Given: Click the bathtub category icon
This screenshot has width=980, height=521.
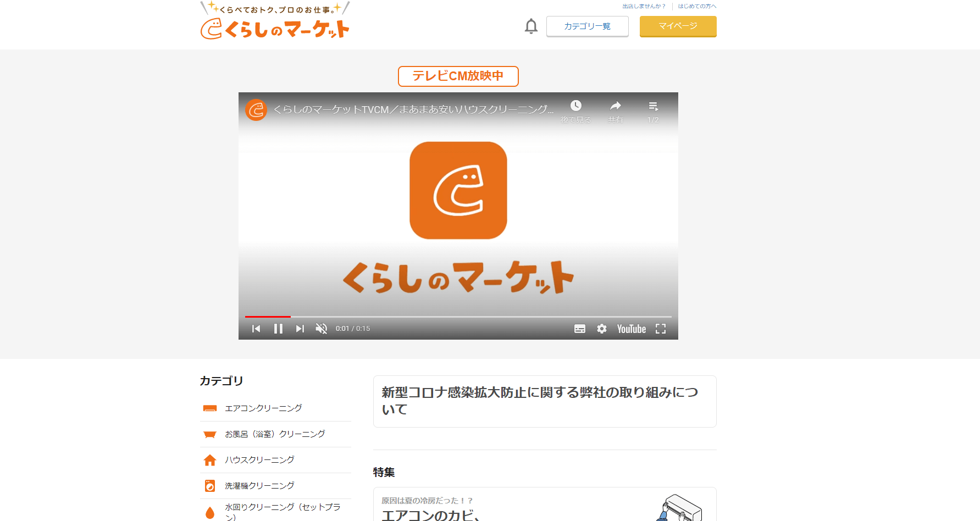Looking at the screenshot, I should click(x=210, y=435).
